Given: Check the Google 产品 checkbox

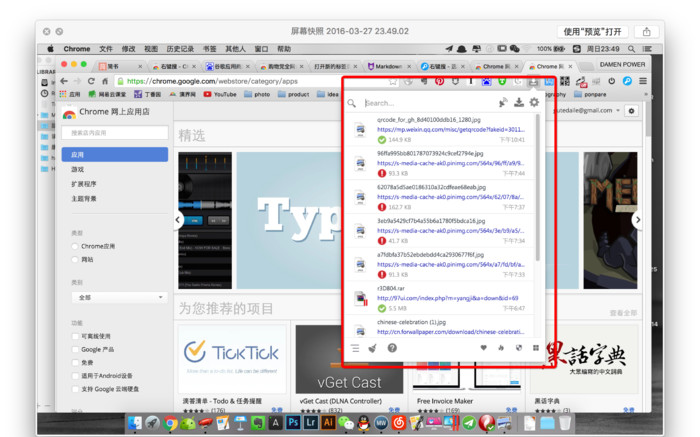Looking at the screenshot, I should [75, 350].
